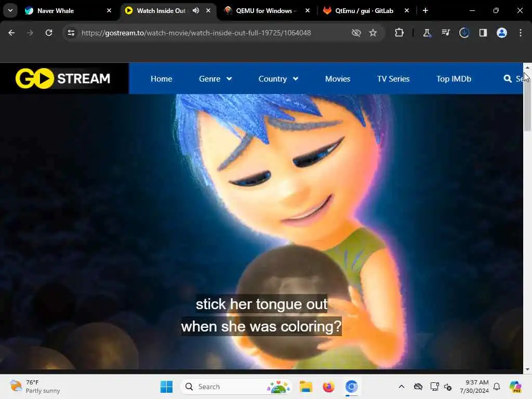This screenshot has height=399, width=532.
Task: Open the clock showing 9:37 AM
Action: tap(474, 387)
